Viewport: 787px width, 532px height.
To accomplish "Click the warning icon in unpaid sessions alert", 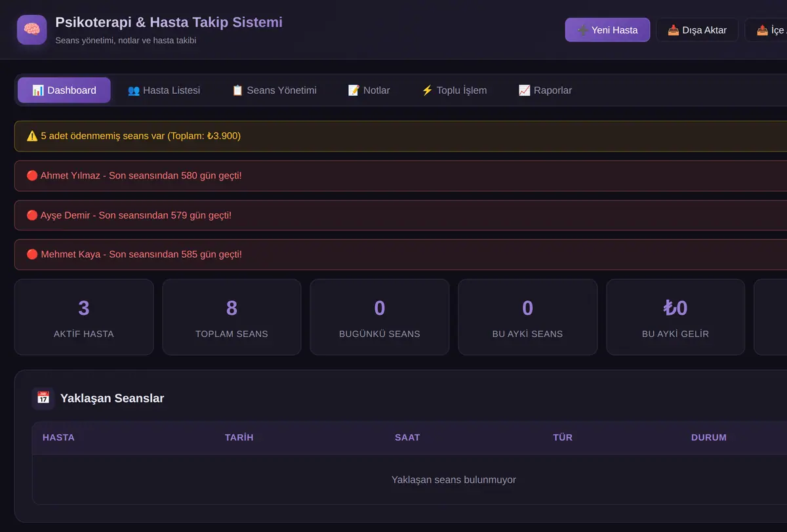I will (32, 136).
